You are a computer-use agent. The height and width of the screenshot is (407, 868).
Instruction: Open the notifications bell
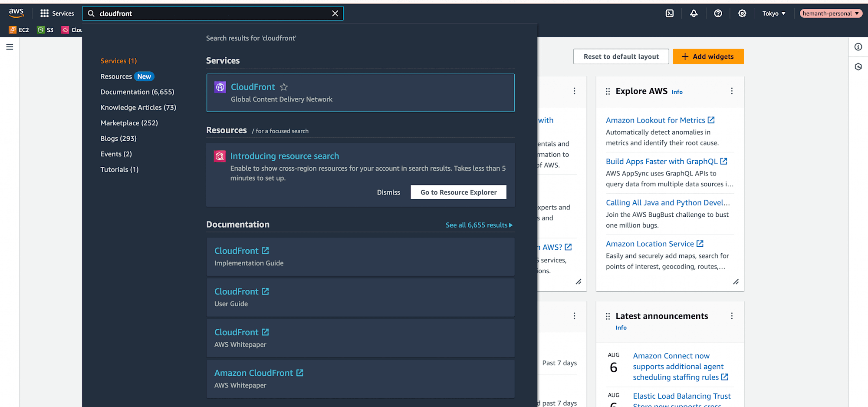click(694, 13)
